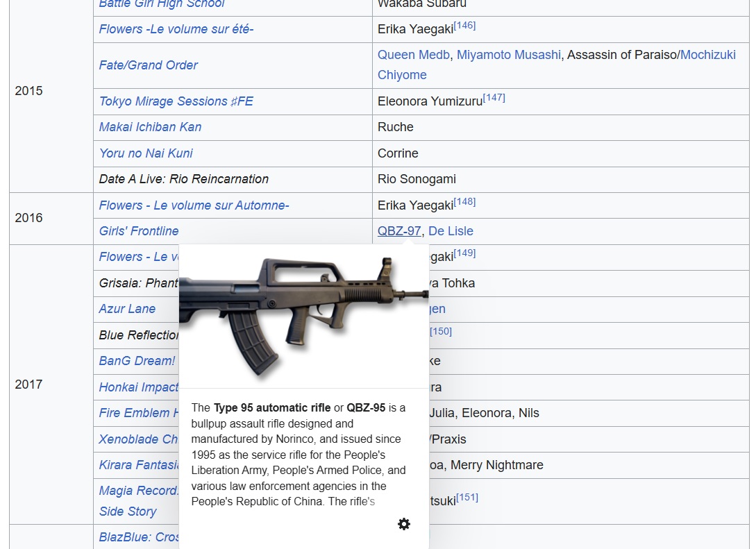Jump to citation 146

[465, 26]
